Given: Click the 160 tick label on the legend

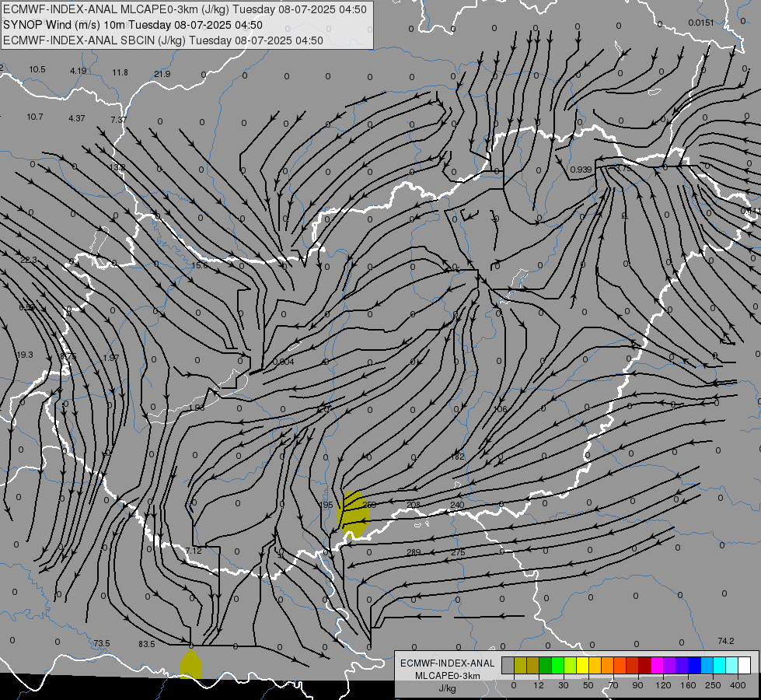Looking at the screenshot, I should 688,685.
